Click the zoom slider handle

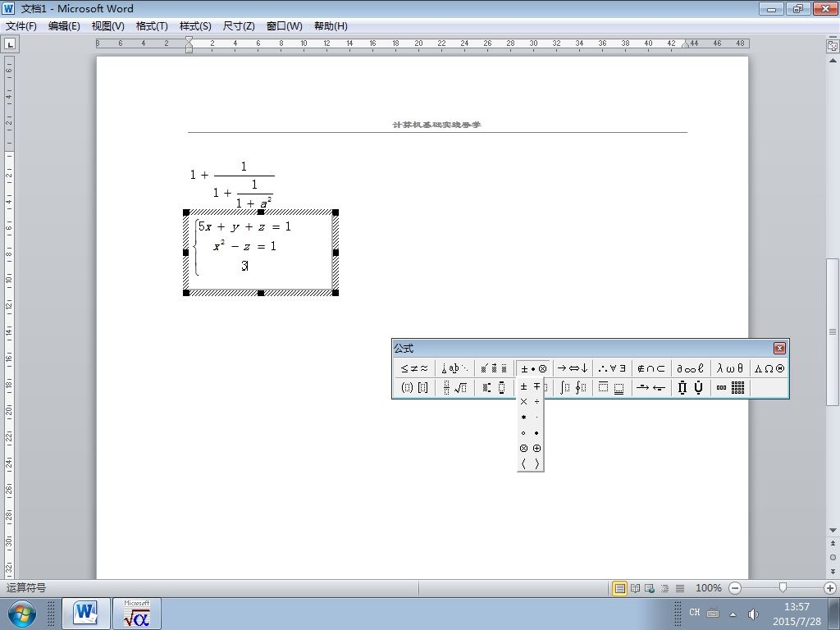(x=783, y=588)
